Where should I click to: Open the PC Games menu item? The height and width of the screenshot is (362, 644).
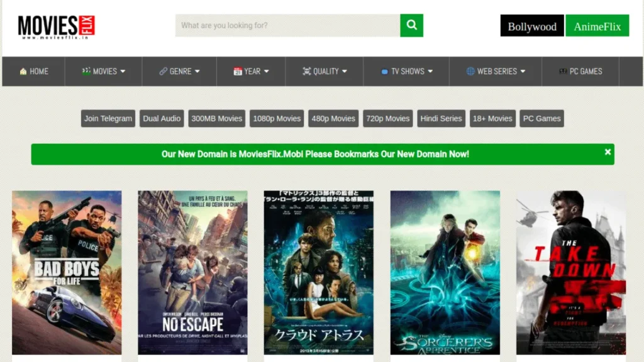580,72
